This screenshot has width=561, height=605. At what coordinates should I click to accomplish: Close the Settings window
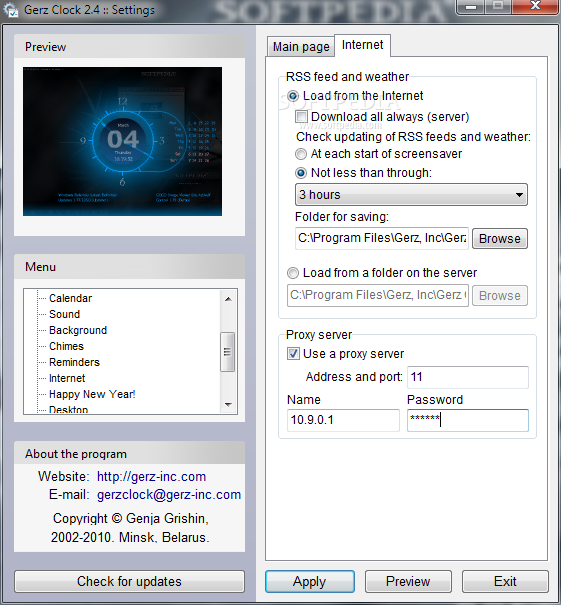(536, 7)
